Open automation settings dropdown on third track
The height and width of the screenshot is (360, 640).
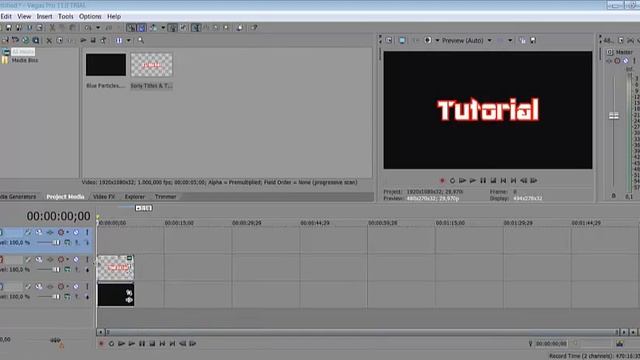point(68,286)
